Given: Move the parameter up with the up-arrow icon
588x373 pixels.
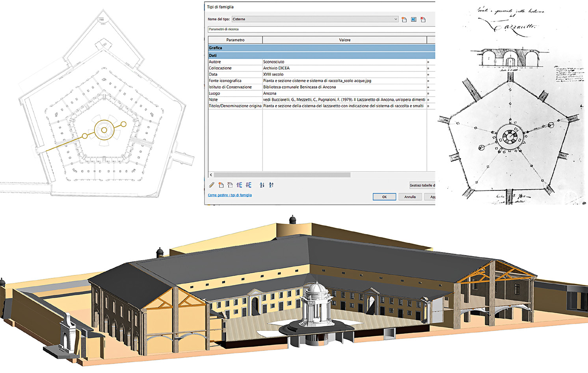Looking at the screenshot, I should (x=239, y=185).
